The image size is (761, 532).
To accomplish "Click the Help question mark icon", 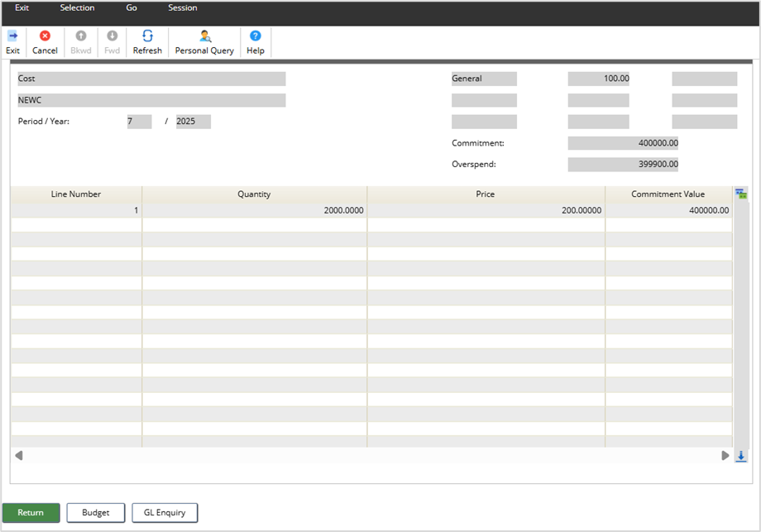I will click(x=256, y=36).
